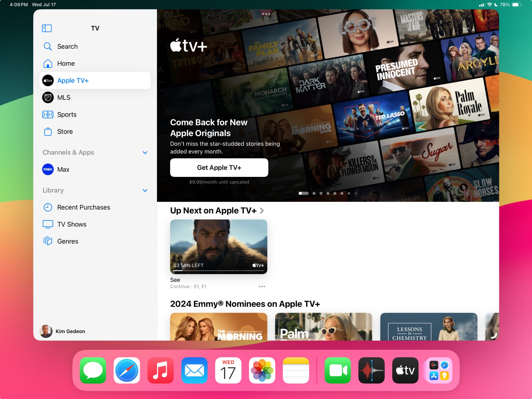Open the Max channel
This screenshot has width=532, height=399.
pos(63,169)
